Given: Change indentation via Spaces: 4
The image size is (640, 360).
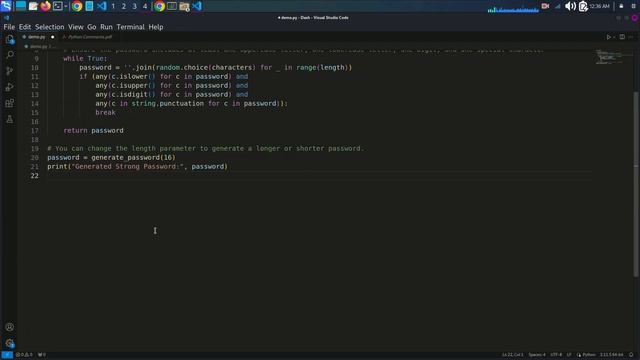Looking at the screenshot, I should 537,355.
